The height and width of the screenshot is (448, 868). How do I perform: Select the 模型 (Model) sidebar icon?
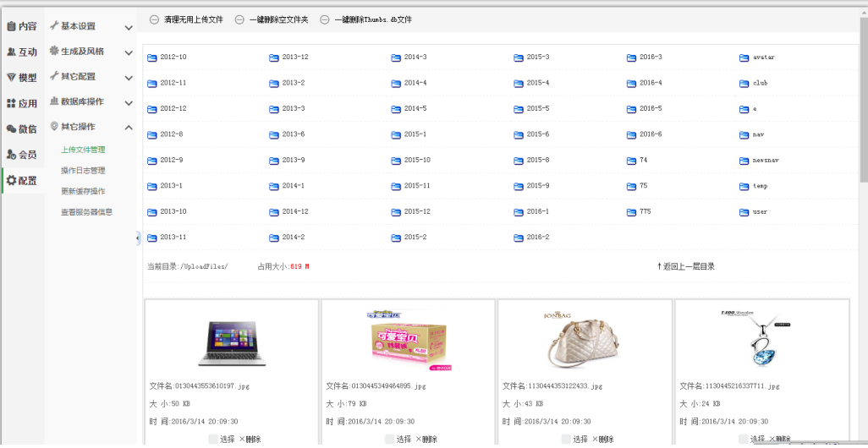[x=11, y=78]
